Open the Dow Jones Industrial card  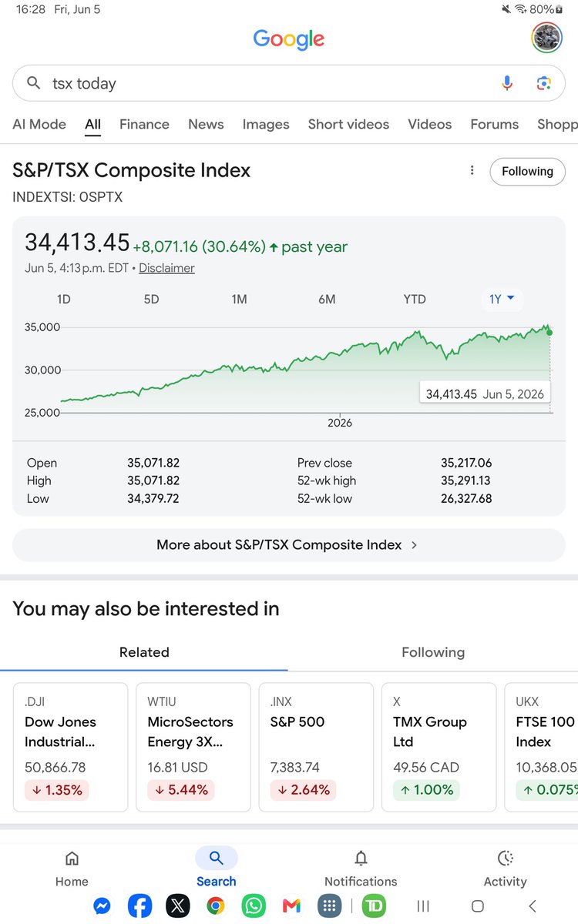(70, 747)
